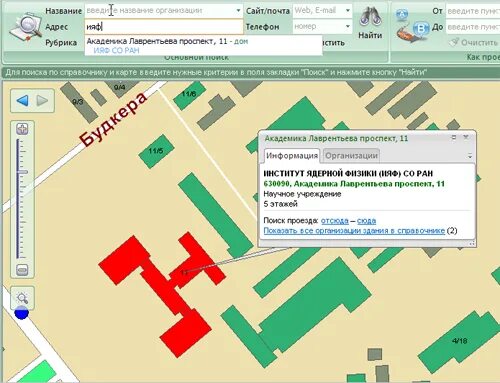Click the Как проехать panel caption

click(x=483, y=57)
